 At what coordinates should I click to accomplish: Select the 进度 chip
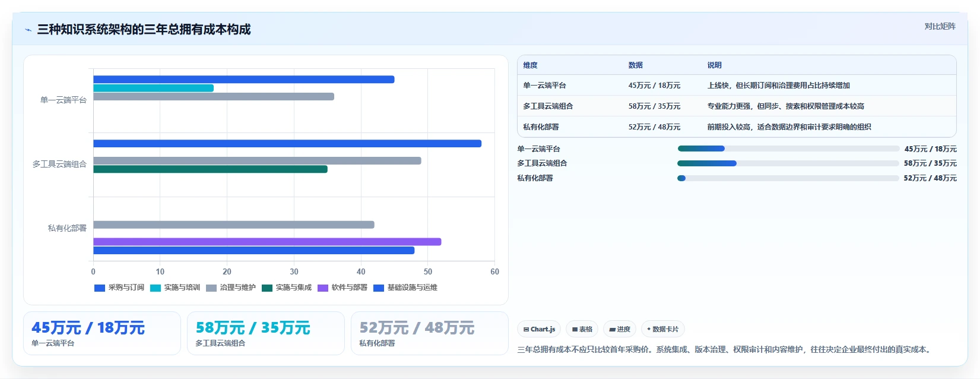(620, 329)
